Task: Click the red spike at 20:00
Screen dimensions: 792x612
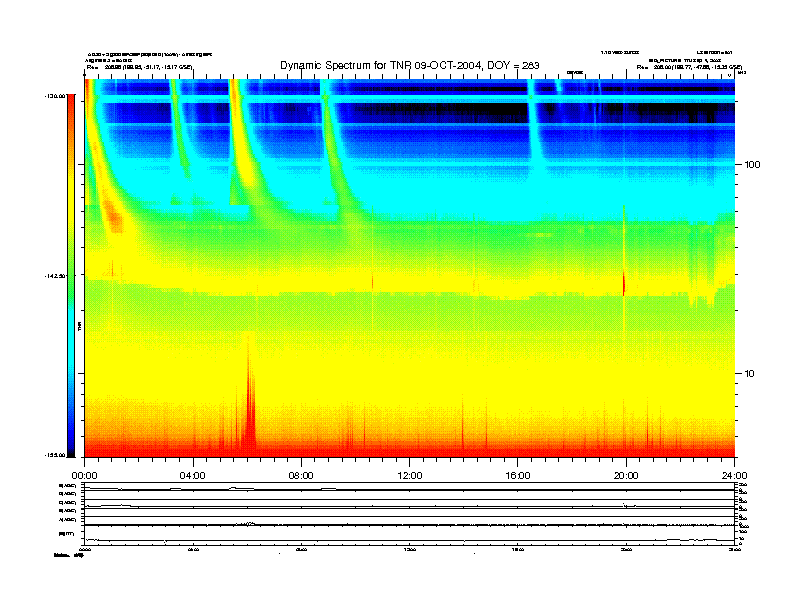Action: click(x=624, y=283)
